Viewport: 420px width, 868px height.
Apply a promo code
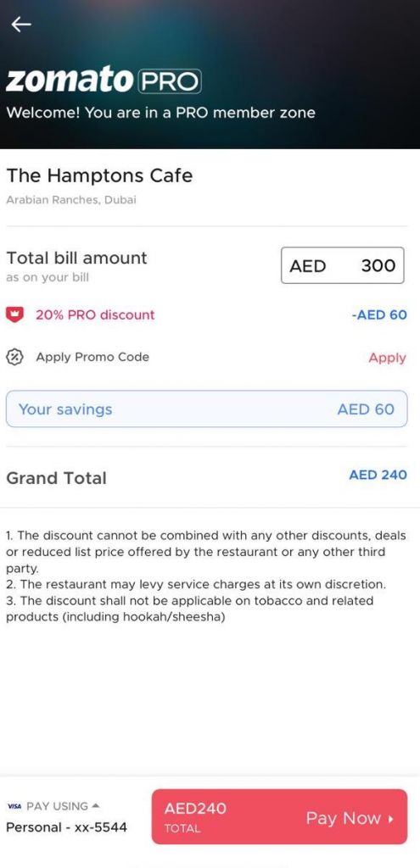(387, 358)
